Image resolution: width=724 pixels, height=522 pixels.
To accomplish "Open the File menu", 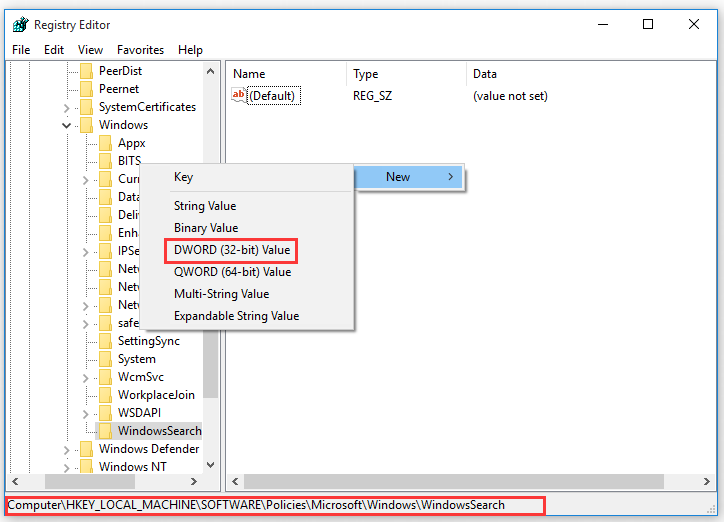I will click(21, 50).
